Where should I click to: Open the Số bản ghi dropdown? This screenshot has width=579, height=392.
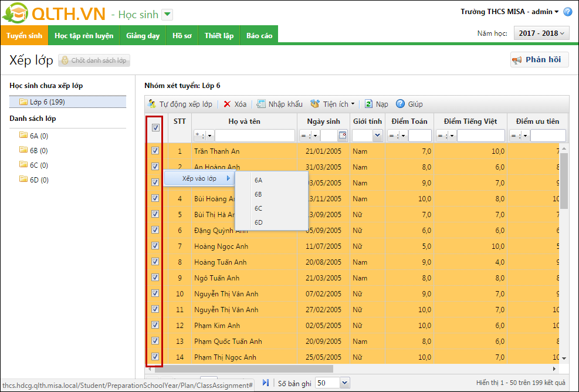[344, 383]
